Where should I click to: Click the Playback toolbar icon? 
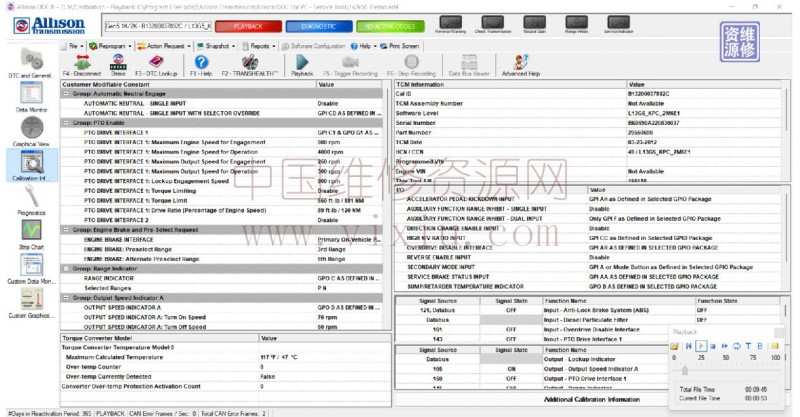[x=302, y=62]
